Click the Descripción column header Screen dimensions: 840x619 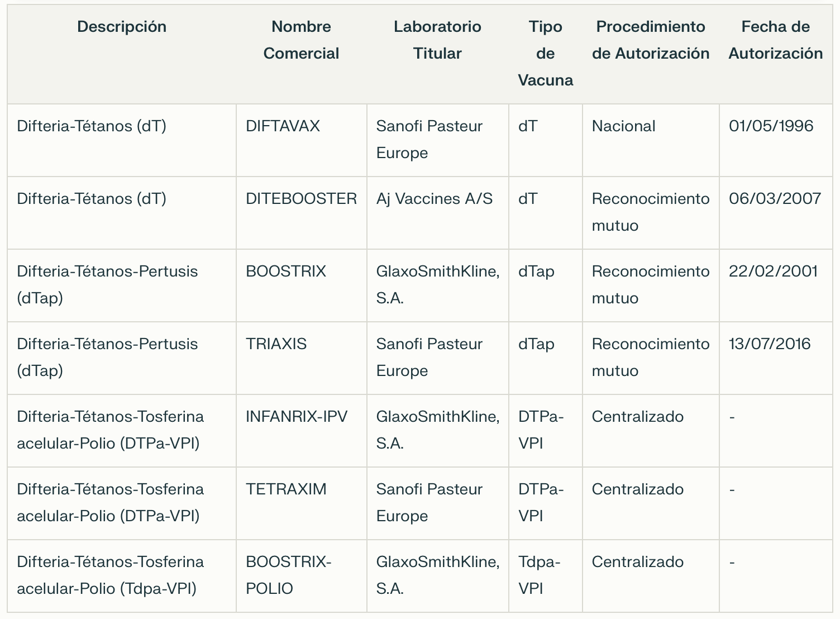(x=122, y=27)
